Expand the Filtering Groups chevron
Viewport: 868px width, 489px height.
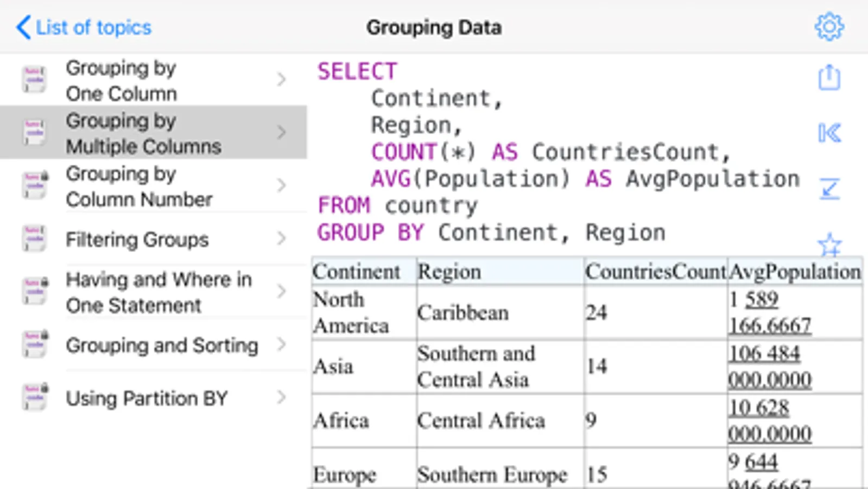281,239
